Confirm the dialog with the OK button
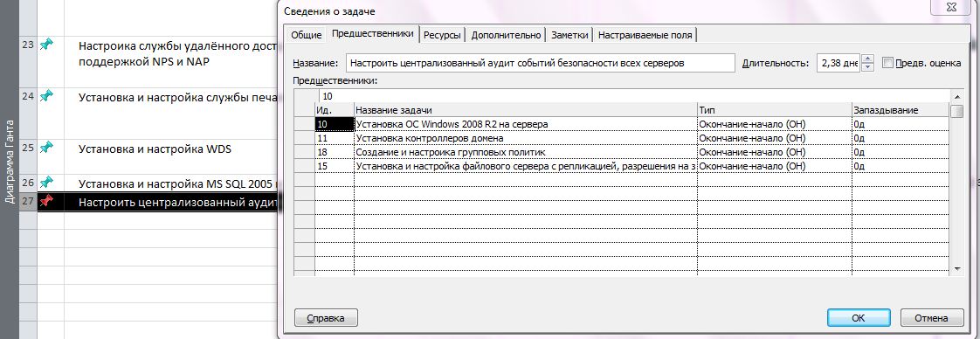The image size is (980, 339). (x=858, y=318)
